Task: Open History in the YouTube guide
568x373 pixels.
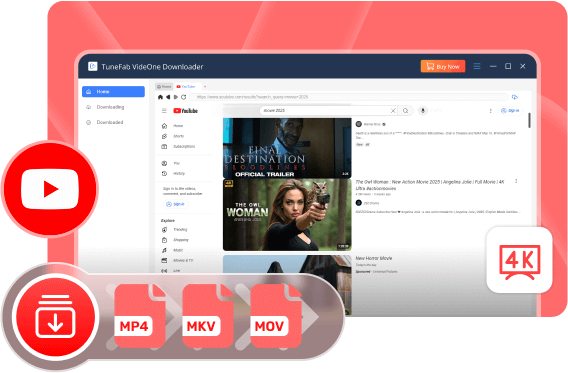Action: (174, 174)
